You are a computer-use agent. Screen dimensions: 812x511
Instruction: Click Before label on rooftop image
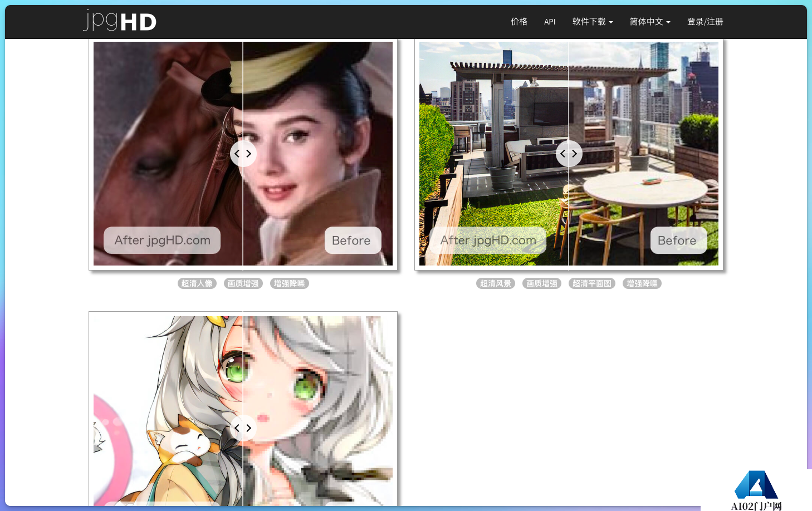(679, 240)
